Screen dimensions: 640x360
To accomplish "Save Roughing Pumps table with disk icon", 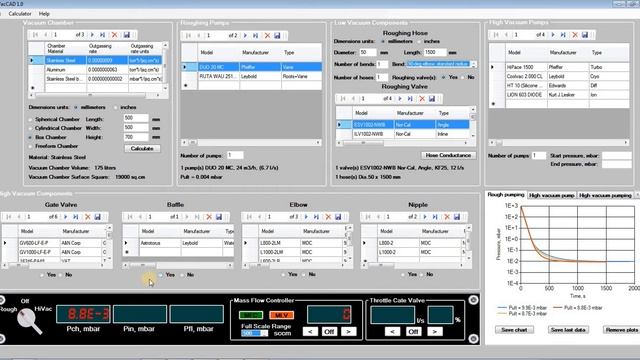I will click(x=277, y=36).
